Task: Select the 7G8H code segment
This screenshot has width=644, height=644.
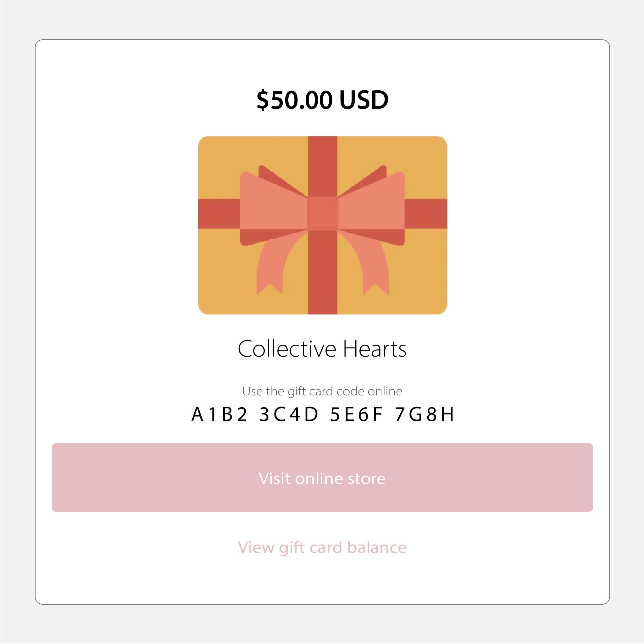Action: pos(424,415)
